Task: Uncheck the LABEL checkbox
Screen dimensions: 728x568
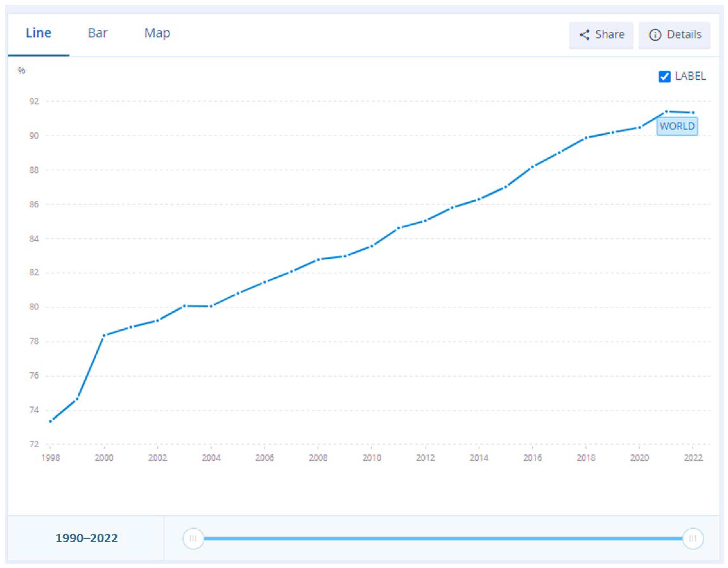Action: (664, 77)
